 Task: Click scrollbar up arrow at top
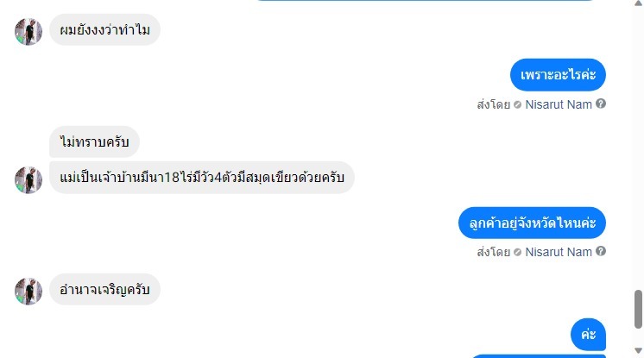pyautogui.click(x=638, y=3)
